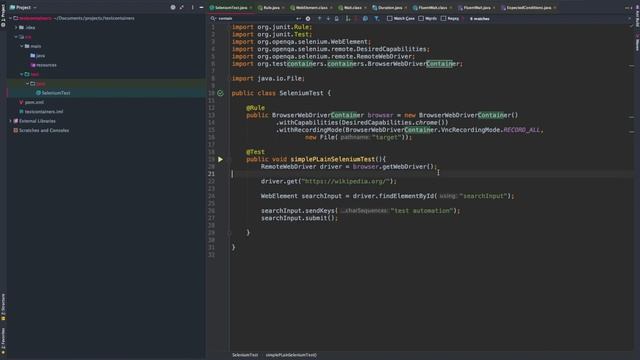Collapse the java folder under test
The height and width of the screenshot is (360, 640).
point(28,84)
